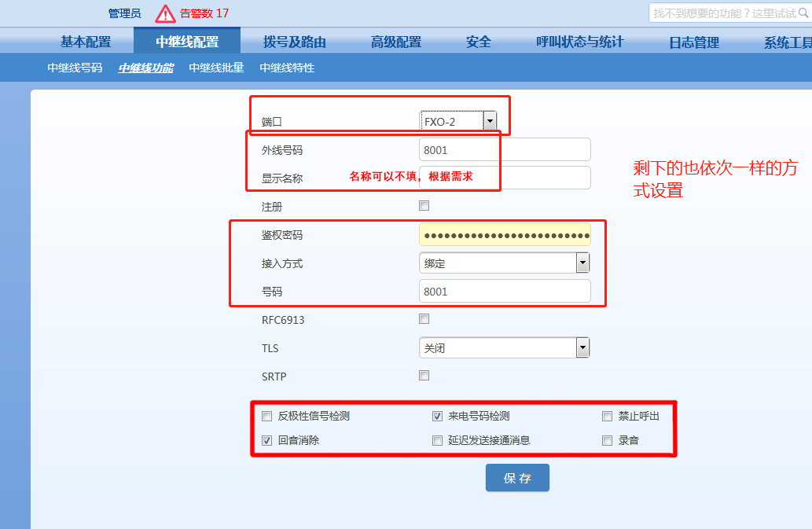Switch to the 基本配置 tab
Image resolution: width=812 pixels, height=529 pixels.
(x=86, y=42)
